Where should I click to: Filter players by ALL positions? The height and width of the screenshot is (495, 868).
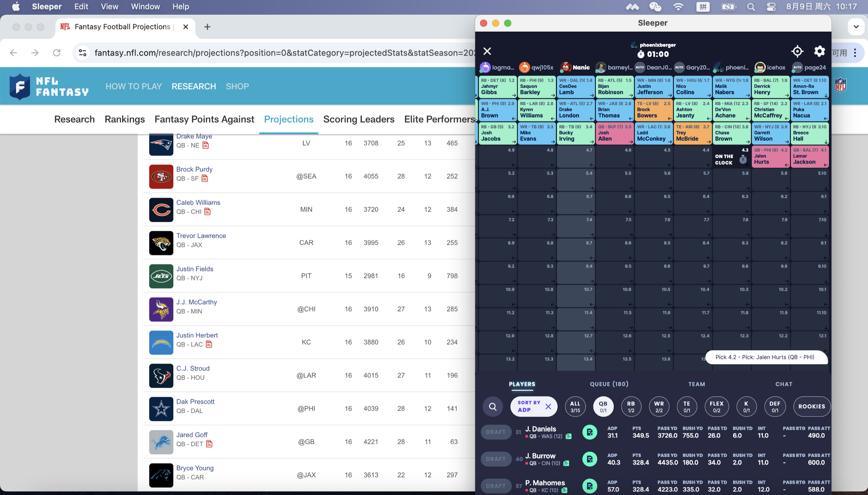click(x=575, y=406)
